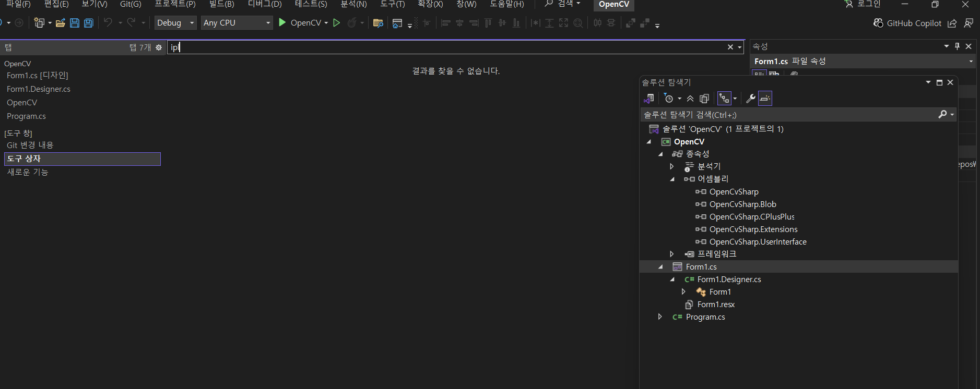Viewport: 980px width, 389px height.
Task: Save the current file with the disk icon
Action: tap(75, 23)
